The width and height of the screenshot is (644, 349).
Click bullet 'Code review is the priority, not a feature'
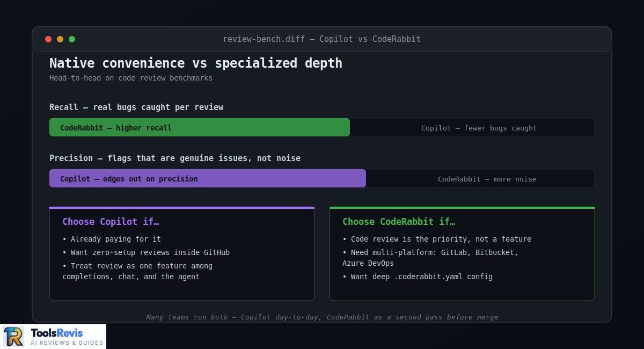(x=437, y=239)
